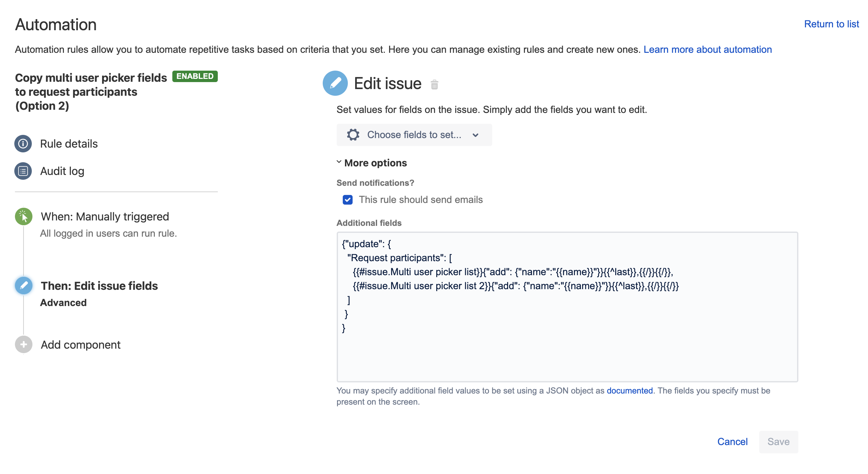Image resolution: width=868 pixels, height=474 pixels.
Task: Click the Audit log list icon
Action: [x=23, y=171]
